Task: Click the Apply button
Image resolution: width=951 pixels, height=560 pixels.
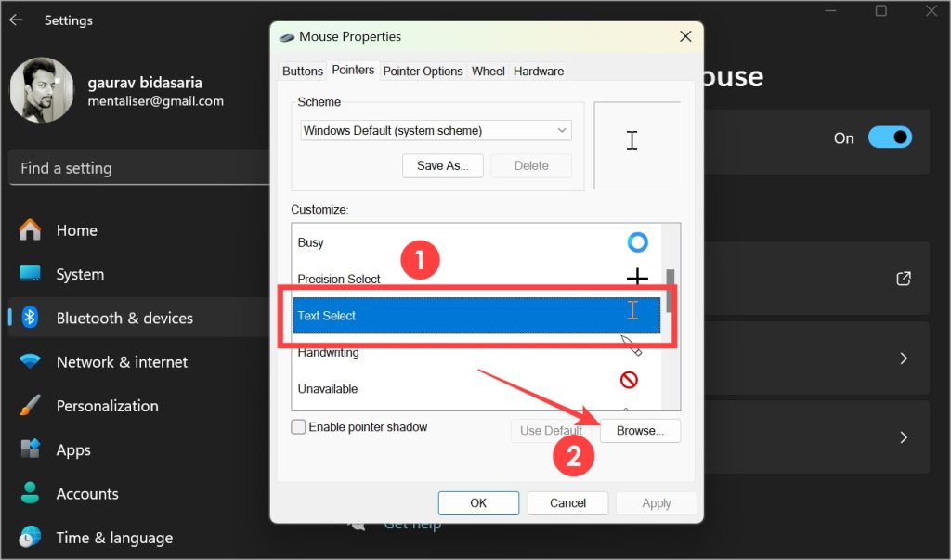Action: pyautogui.click(x=657, y=503)
